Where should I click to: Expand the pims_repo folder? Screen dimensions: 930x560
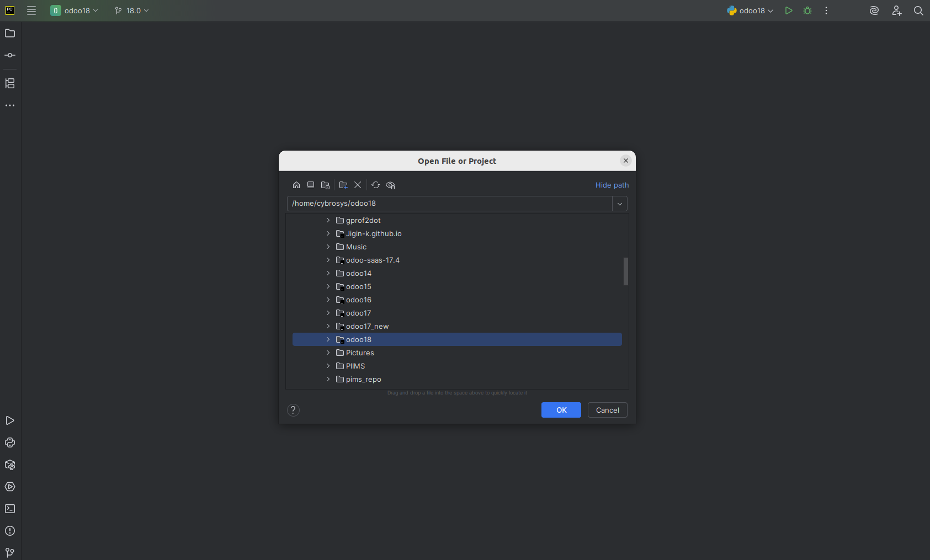point(328,379)
